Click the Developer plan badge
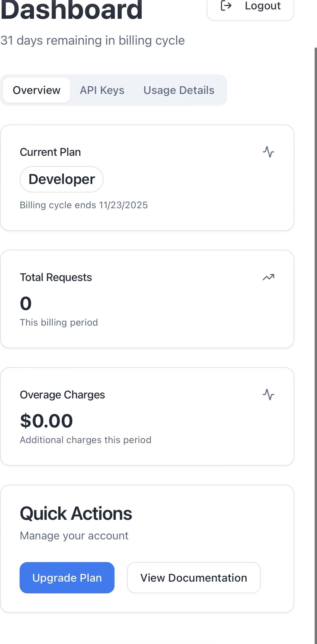317x644 pixels. coord(62,179)
